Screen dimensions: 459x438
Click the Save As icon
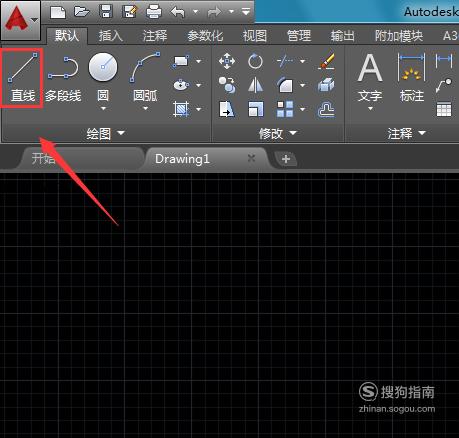pos(130,12)
